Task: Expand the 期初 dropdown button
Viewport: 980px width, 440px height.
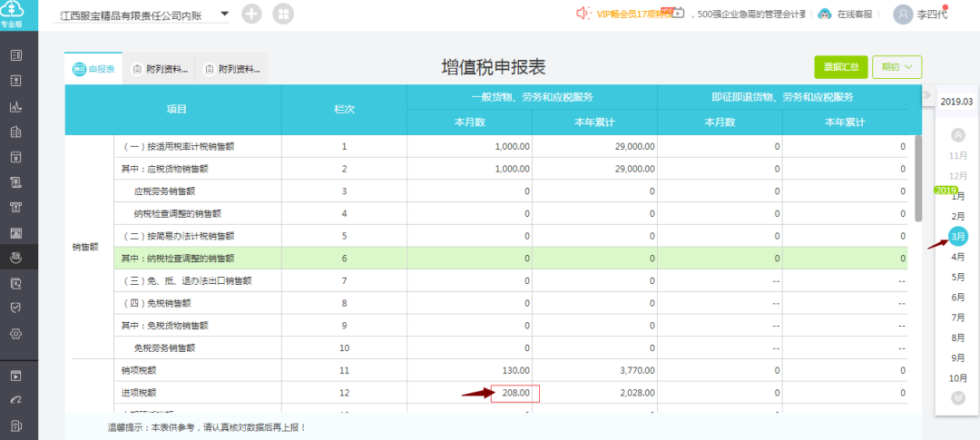Action: [897, 67]
